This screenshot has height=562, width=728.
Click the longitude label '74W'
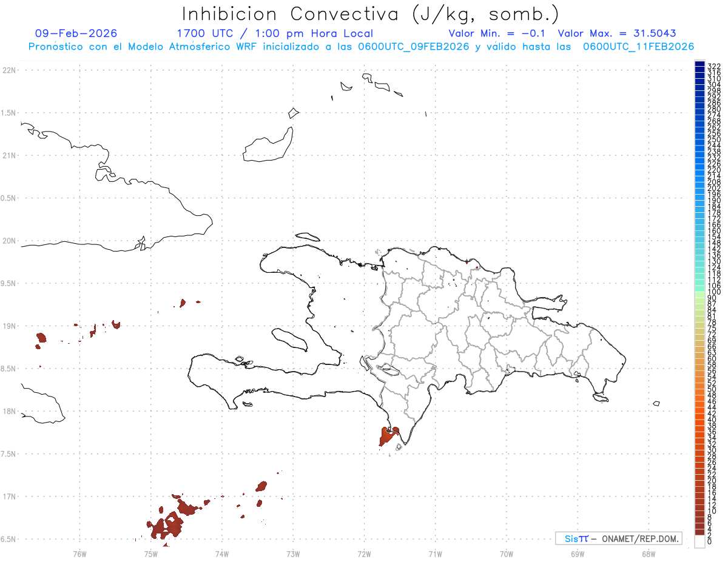(222, 553)
